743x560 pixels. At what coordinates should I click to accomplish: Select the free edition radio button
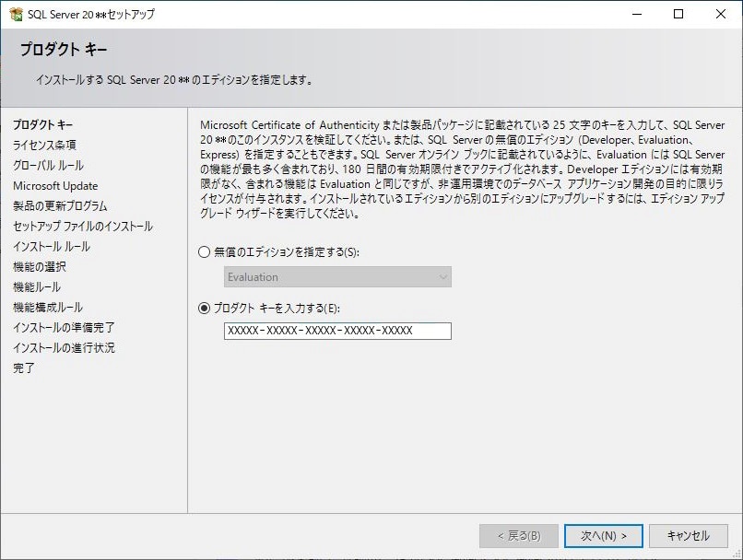tap(205, 251)
